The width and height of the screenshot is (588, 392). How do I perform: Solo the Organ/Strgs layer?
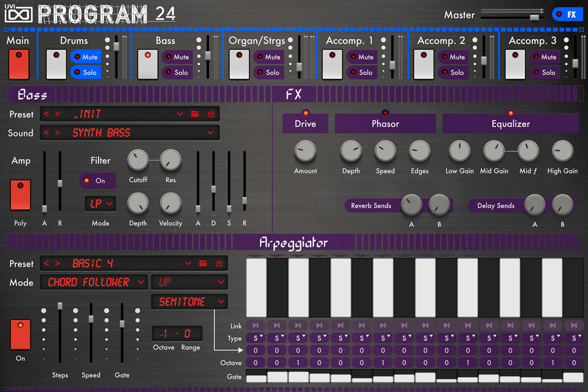[268, 73]
